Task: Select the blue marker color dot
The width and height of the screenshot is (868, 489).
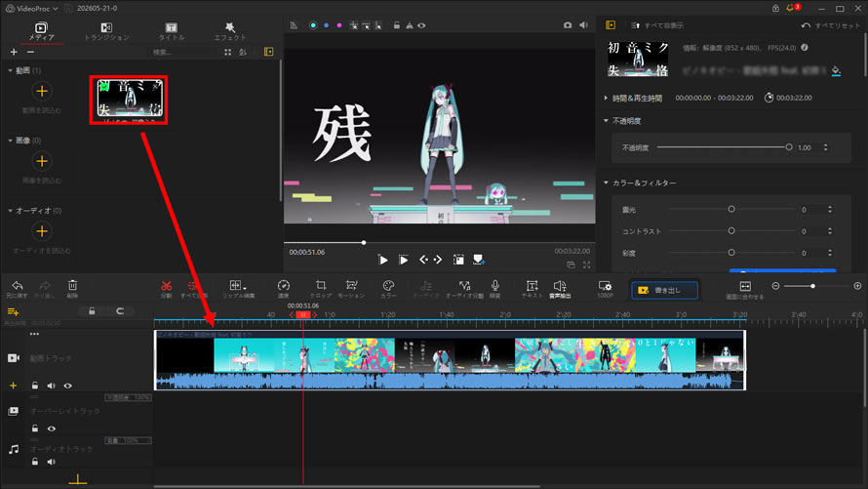Action: pos(327,25)
